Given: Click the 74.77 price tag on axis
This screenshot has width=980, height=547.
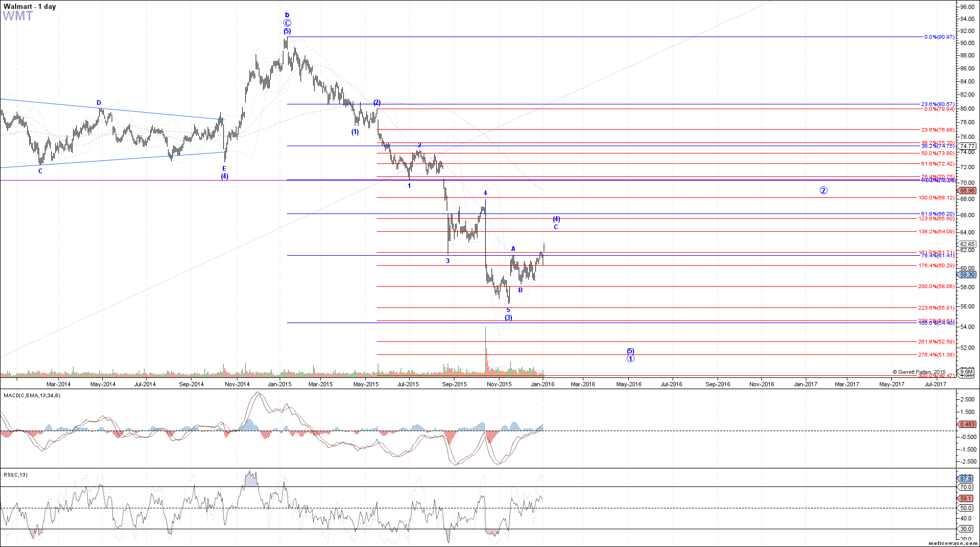Looking at the screenshot, I should pos(967,146).
